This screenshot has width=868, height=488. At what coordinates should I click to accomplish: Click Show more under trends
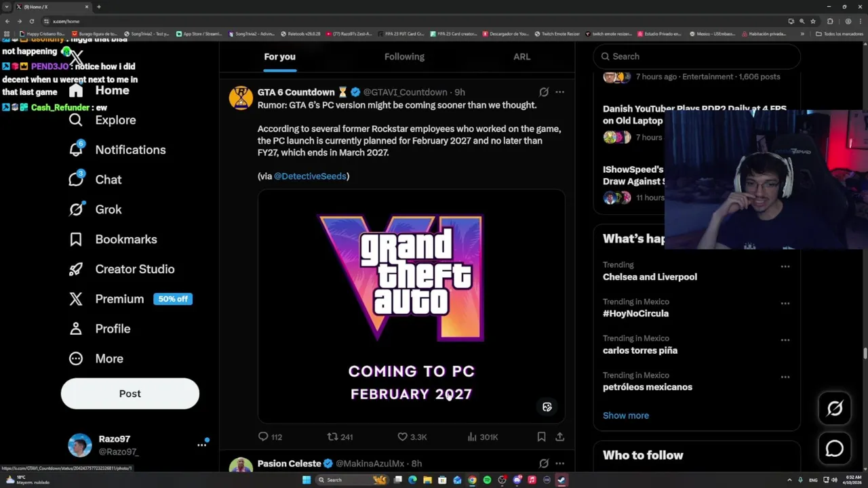point(626,415)
